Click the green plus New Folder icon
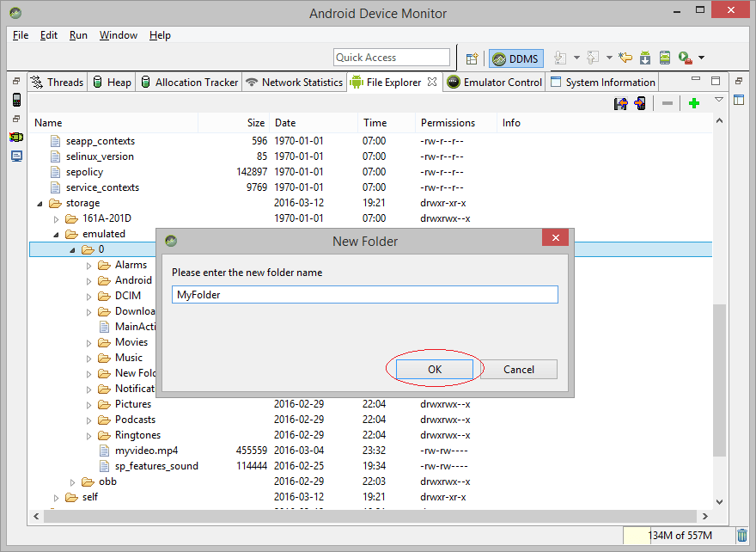The image size is (756, 552). [694, 103]
